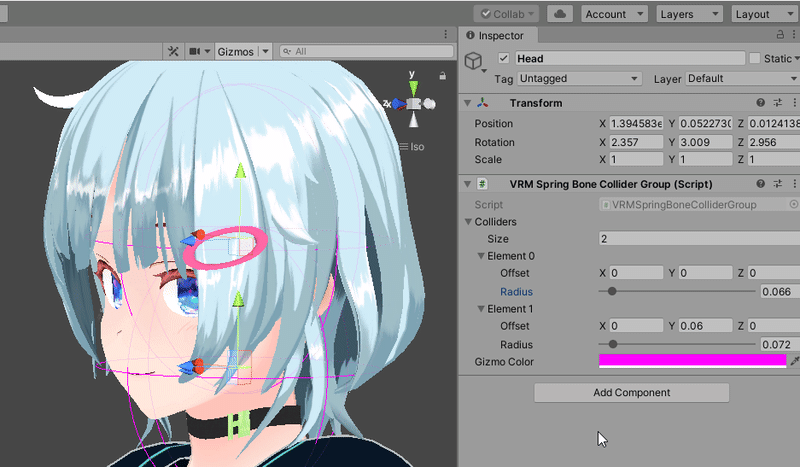The width and height of the screenshot is (800, 467).
Task: Click the cloud services icon
Action: 560,14
